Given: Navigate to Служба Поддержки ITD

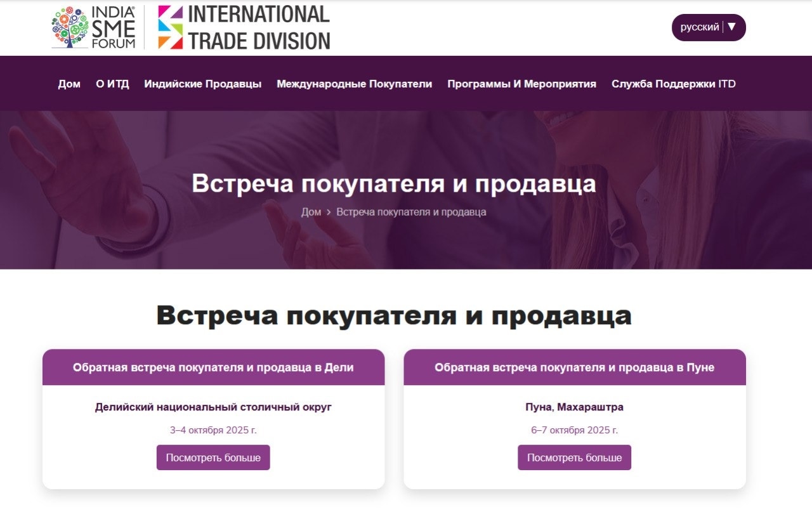Looking at the screenshot, I should (x=673, y=84).
